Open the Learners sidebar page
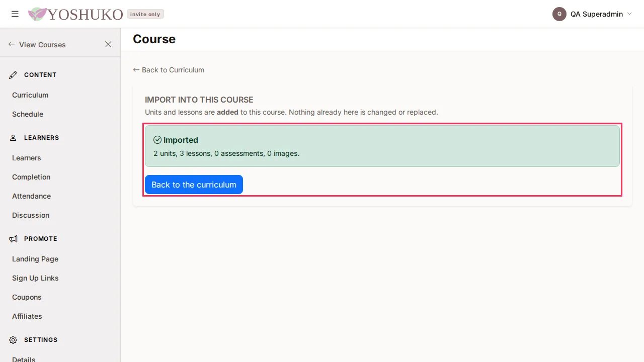644x362 pixels. 27,158
